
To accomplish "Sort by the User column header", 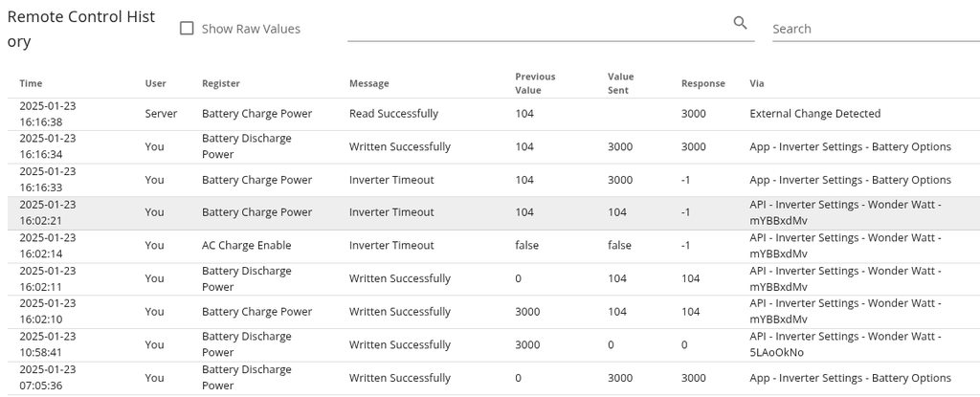I will coord(155,83).
